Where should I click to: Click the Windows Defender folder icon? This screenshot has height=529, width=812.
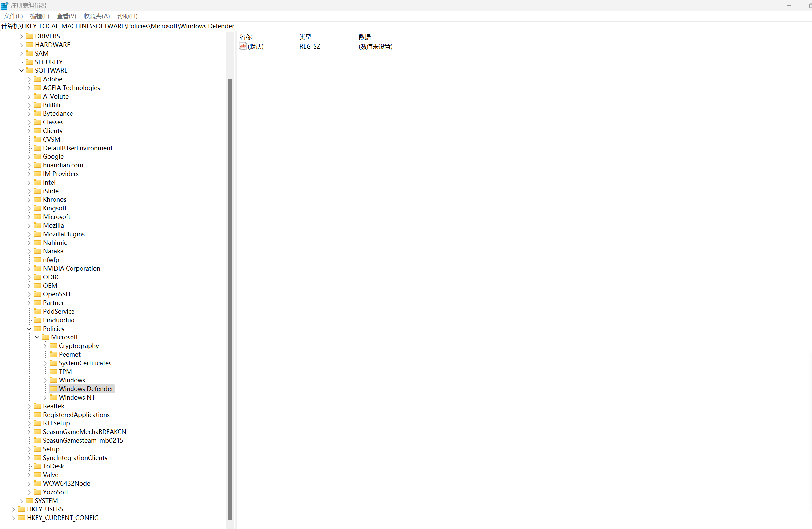pos(54,388)
